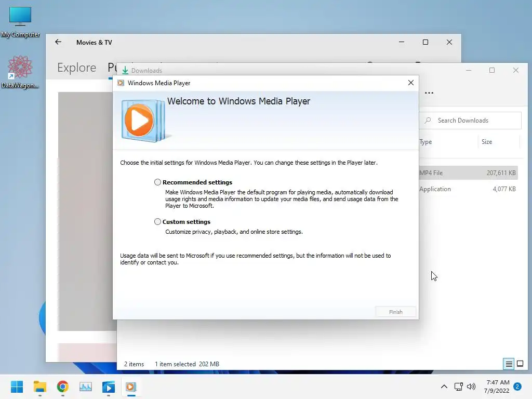Click the 207,611 KB size cell
The width and height of the screenshot is (532, 399).
pos(501,172)
